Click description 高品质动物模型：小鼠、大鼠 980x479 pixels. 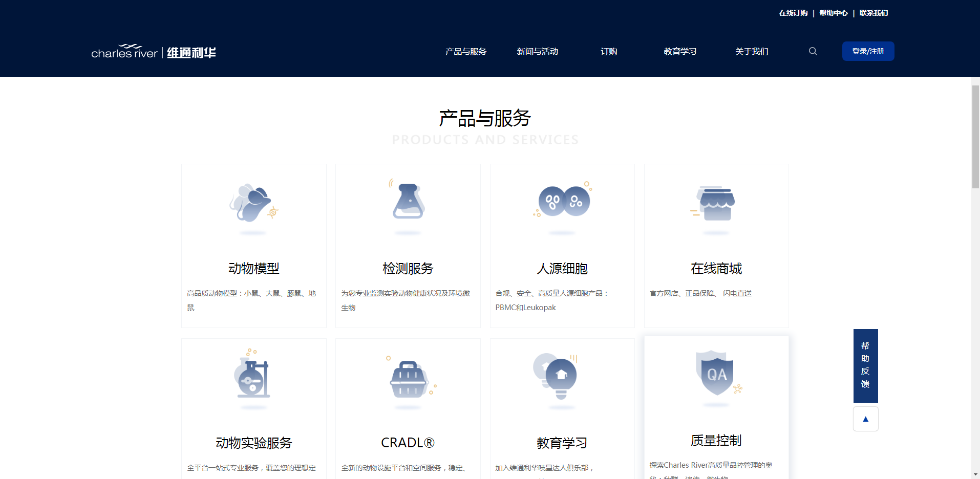click(251, 300)
